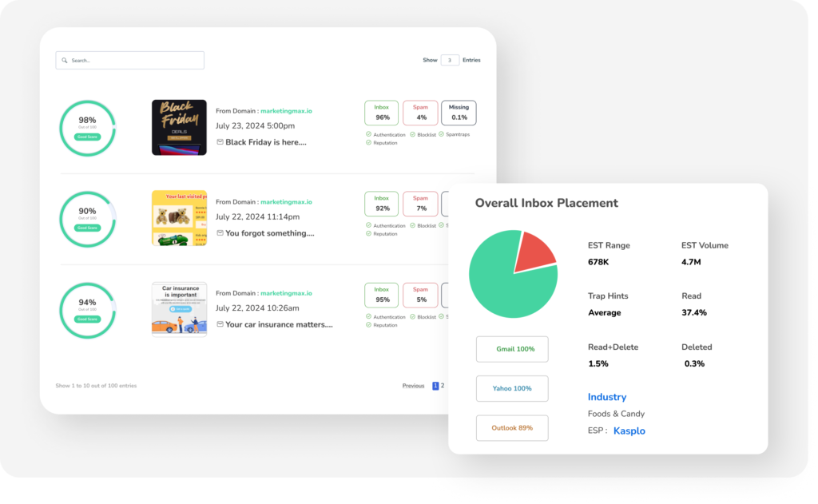This screenshot has height=504, width=818.
Task: Open the Kasplo ESP link
Action: (x=629, y=431)
